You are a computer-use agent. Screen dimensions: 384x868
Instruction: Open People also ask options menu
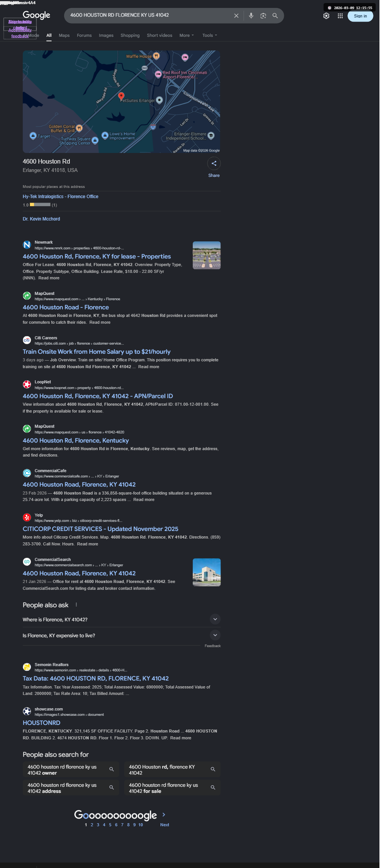click(x=76, y=605)
